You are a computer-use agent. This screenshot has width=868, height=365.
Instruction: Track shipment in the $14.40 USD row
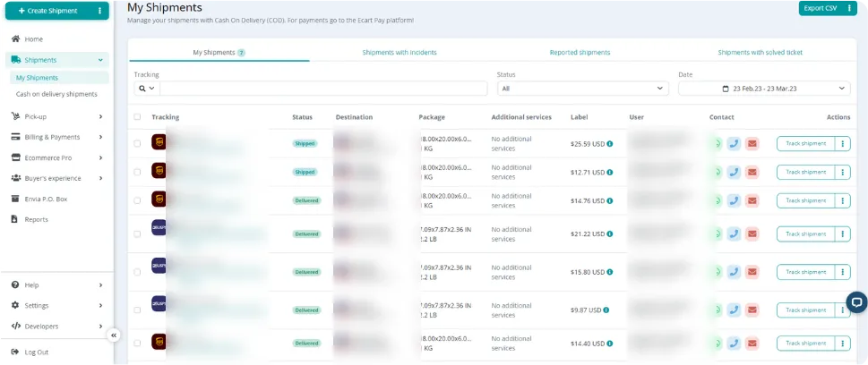[x=805, y=344]
